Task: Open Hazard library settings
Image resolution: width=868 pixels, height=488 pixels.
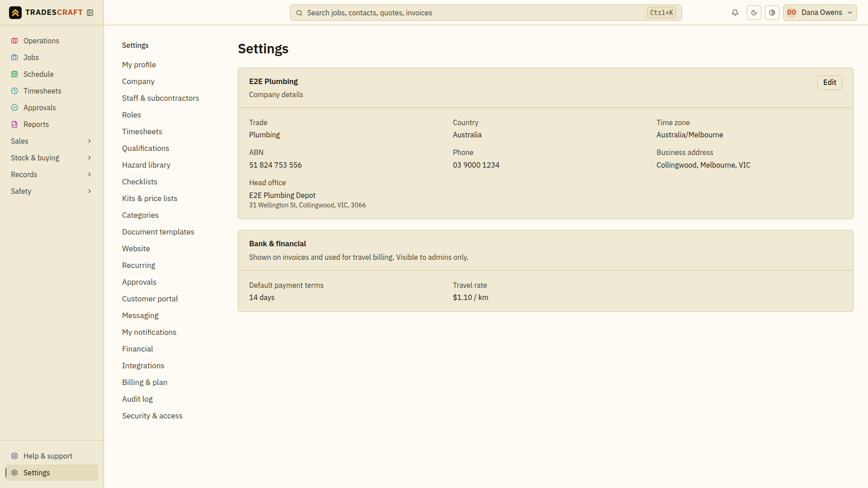Action: pos(146,165)
